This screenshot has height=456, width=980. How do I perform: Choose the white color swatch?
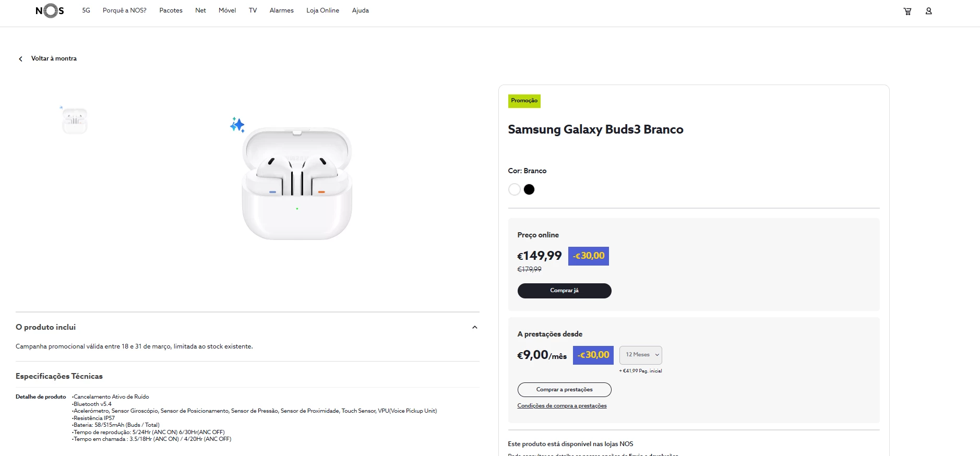pyautogui.click(x=514, y=189)
